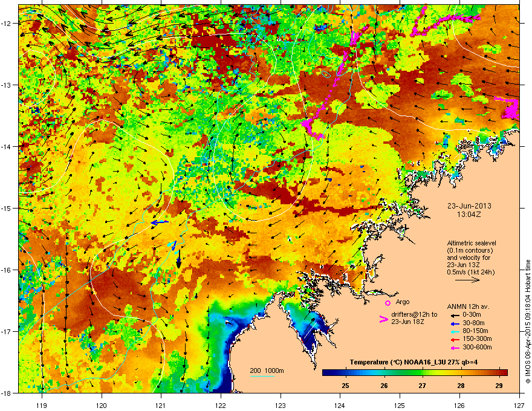The image size is (532, 411).
Task: Click the colorbar tick label '26'
Action: (384, 386)
